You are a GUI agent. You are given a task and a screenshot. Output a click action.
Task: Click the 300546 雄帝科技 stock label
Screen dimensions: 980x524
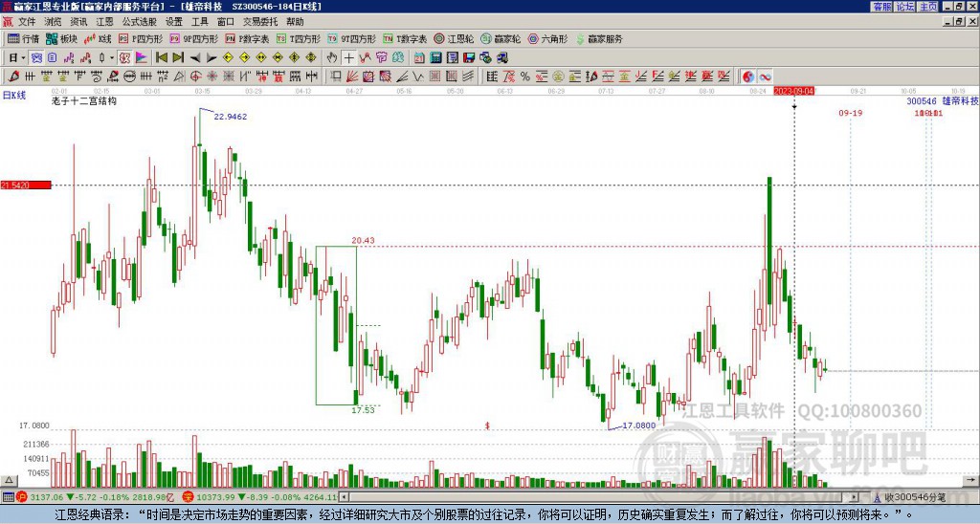[943, 101]
